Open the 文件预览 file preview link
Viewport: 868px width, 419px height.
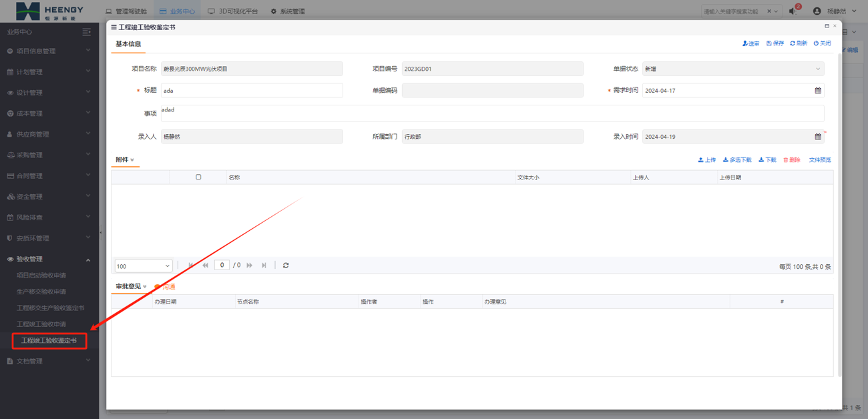tap(820, 160)
